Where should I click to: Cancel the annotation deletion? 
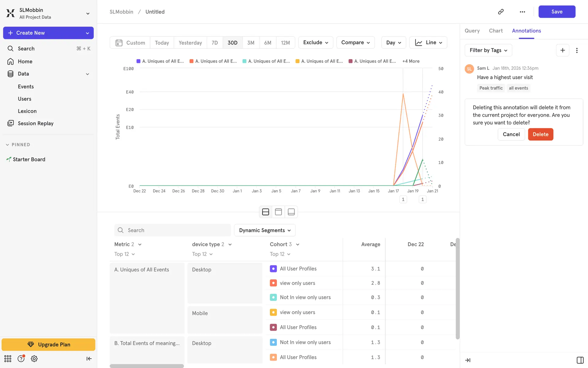click(511, 134)
